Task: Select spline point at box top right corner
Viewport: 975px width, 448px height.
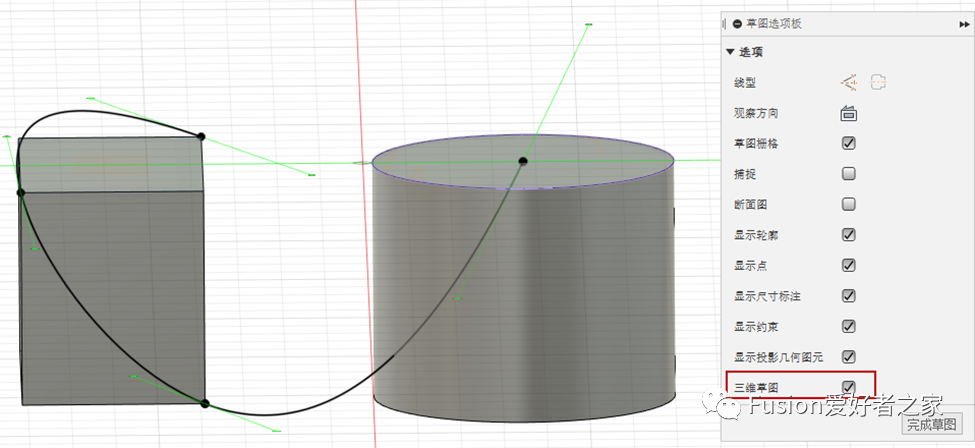Action: [201, 136]
